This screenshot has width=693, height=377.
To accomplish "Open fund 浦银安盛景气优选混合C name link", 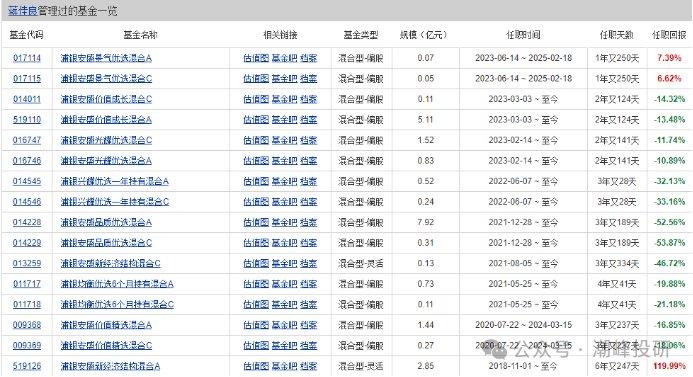I will (106, 79).
